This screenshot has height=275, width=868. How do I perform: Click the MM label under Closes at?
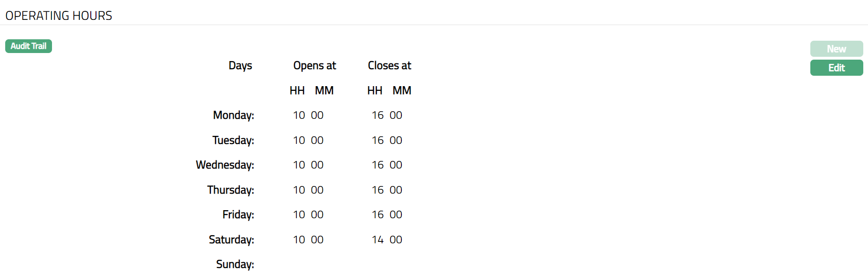pyautogui.click(x=402, y=90)
